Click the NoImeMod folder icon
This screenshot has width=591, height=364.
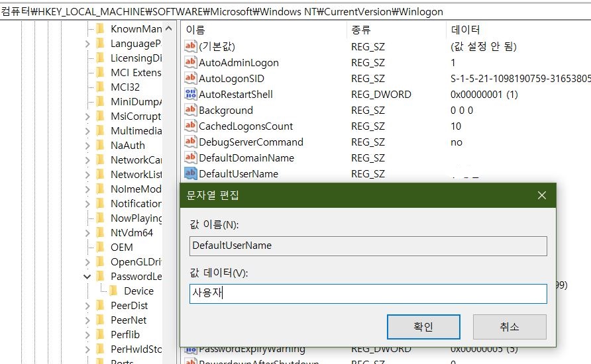[x=100, y=189]
